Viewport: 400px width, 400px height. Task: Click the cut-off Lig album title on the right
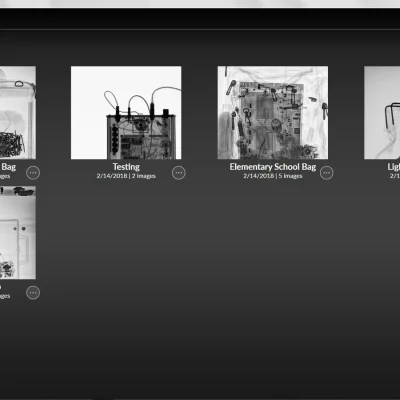[394, 167]
